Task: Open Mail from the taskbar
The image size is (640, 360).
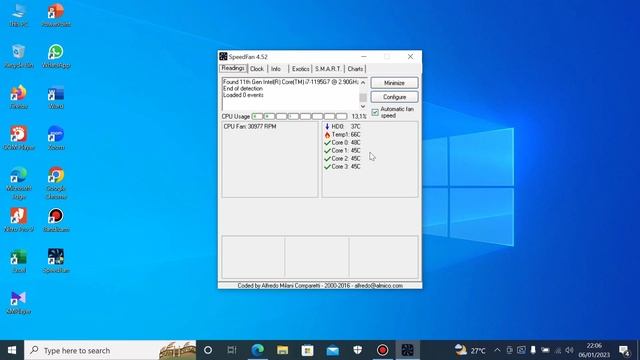Action: (x=332, y=350)
